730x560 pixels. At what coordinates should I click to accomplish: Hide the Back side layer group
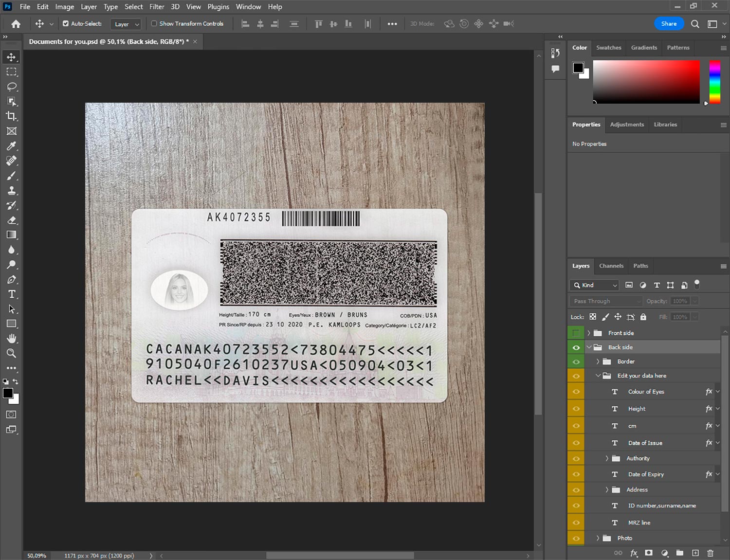click(x=576, y=347)
